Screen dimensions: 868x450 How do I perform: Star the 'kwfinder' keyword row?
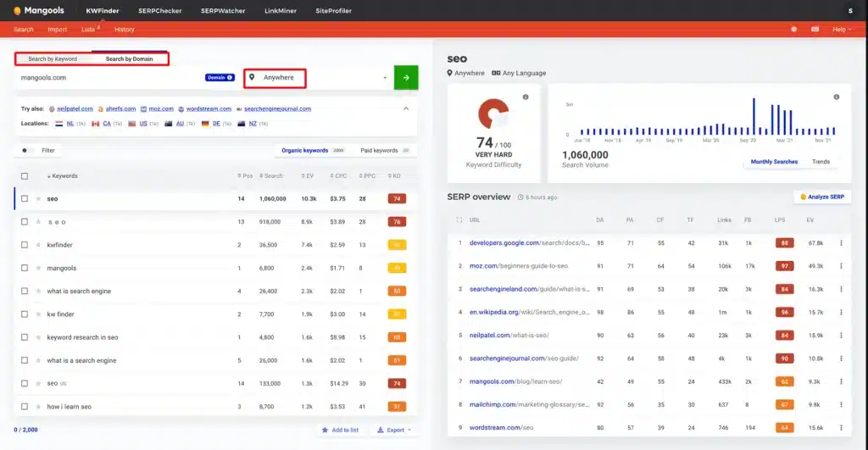coord(38,245)
